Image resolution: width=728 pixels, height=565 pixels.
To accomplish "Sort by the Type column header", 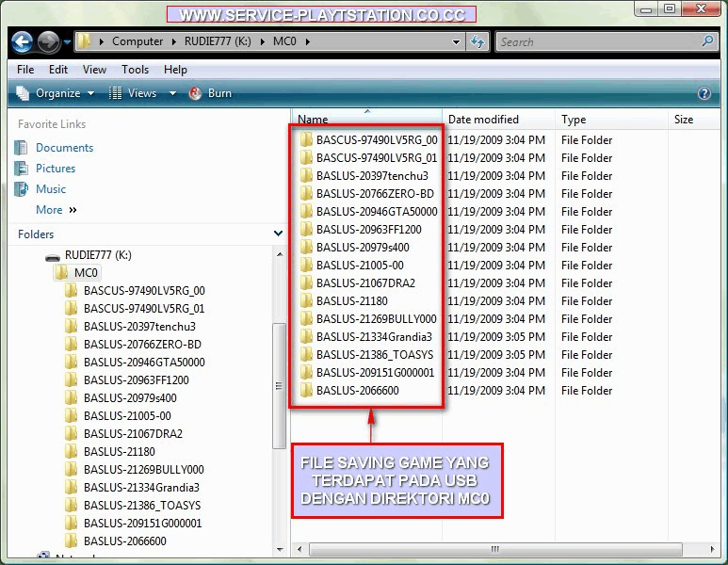I will pos(611,120).
